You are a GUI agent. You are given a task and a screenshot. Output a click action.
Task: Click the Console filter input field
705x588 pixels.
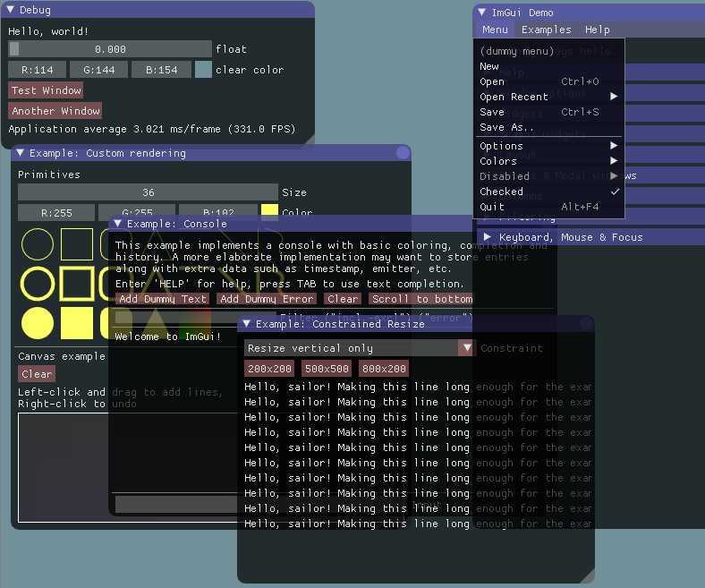[x=196, y=317]
